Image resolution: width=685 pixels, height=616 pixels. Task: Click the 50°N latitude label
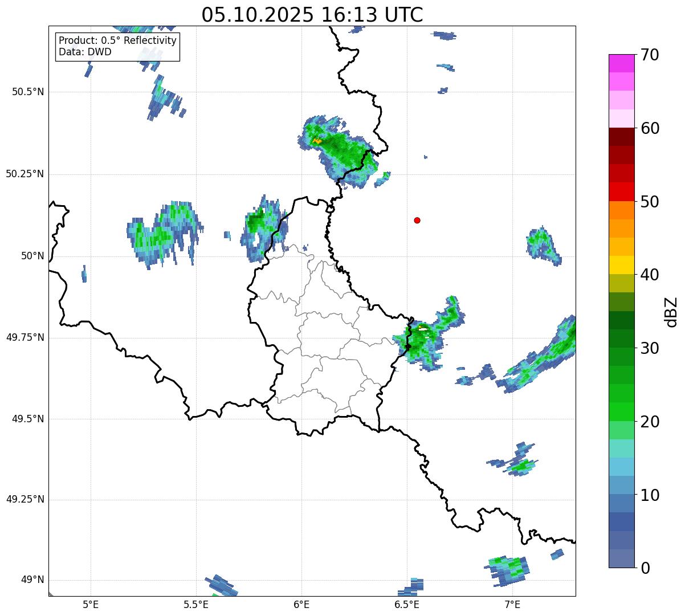[x=32, y=256]
